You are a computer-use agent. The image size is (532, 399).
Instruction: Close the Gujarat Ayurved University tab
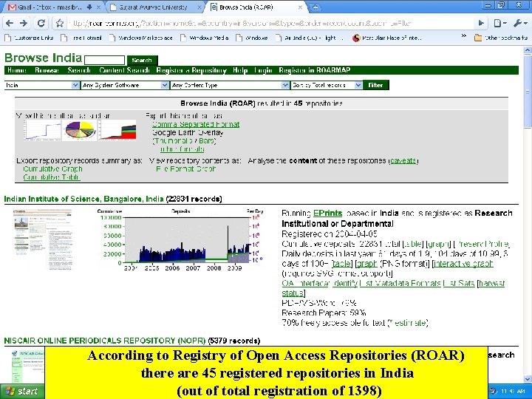pyautogui.click(x=199, y=7)
